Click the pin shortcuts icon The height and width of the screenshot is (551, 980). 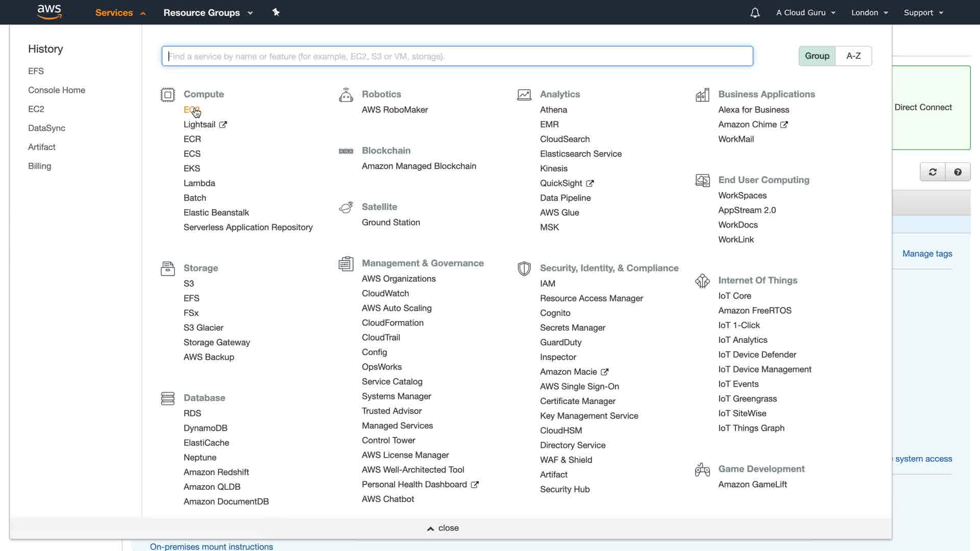point(276,12)
